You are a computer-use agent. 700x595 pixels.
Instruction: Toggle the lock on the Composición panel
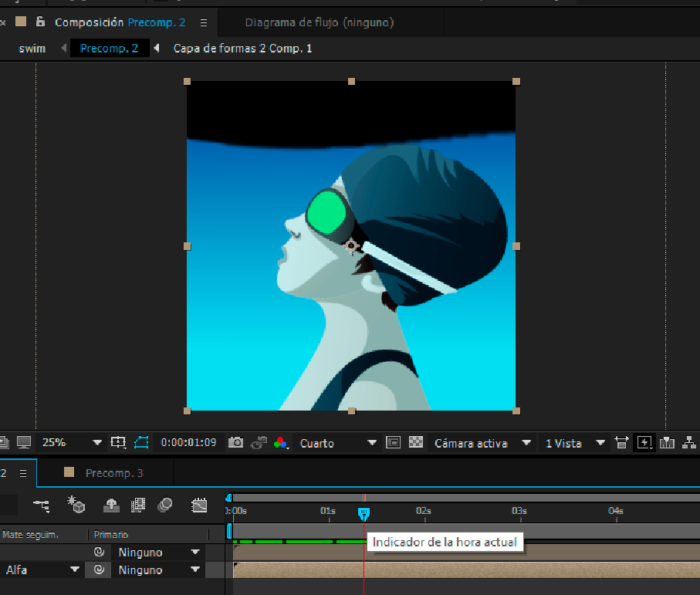(x=40, y=22)
